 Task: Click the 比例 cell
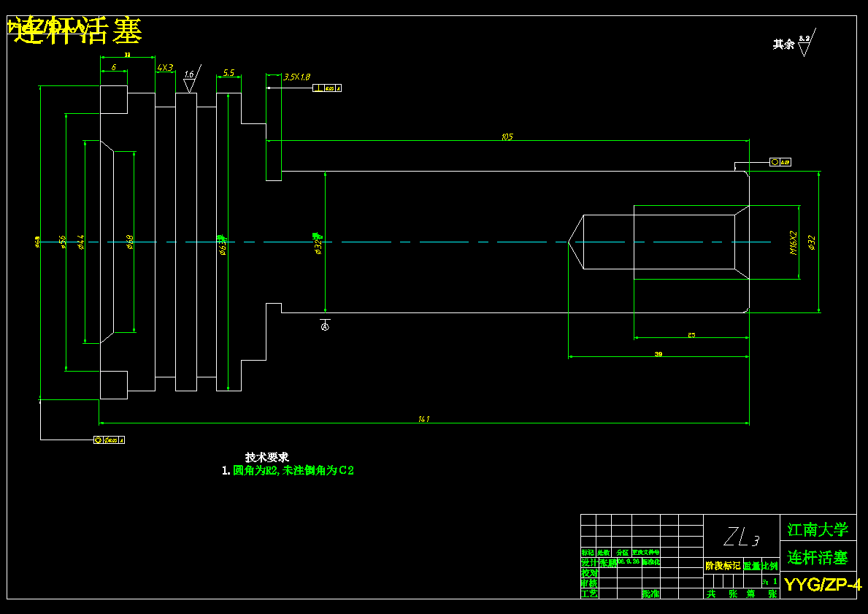[770, 566]
